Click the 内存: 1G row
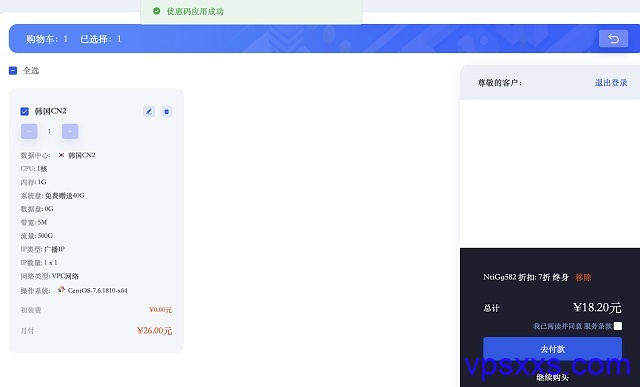Image resolution: width=640 pixels, height=387 pixels. click(x=33, y=182)
